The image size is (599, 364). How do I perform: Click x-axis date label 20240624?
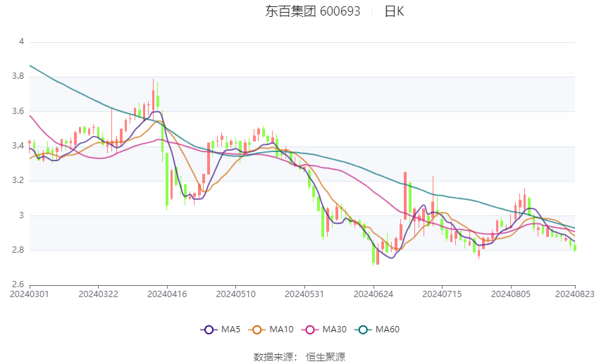click(373, 294)
